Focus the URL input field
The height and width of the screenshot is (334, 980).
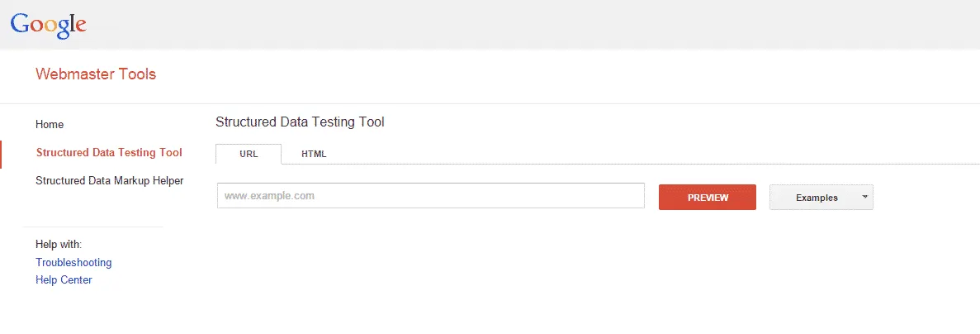coord(430,196)
